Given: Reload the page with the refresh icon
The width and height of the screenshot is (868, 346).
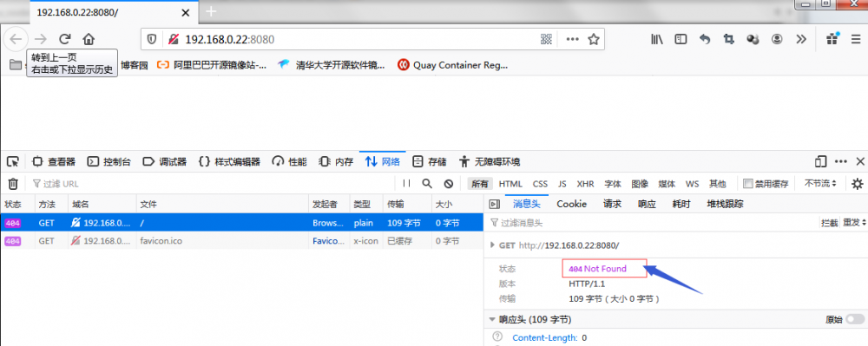Looking at the screenshot, I should [x=65, y=39].
